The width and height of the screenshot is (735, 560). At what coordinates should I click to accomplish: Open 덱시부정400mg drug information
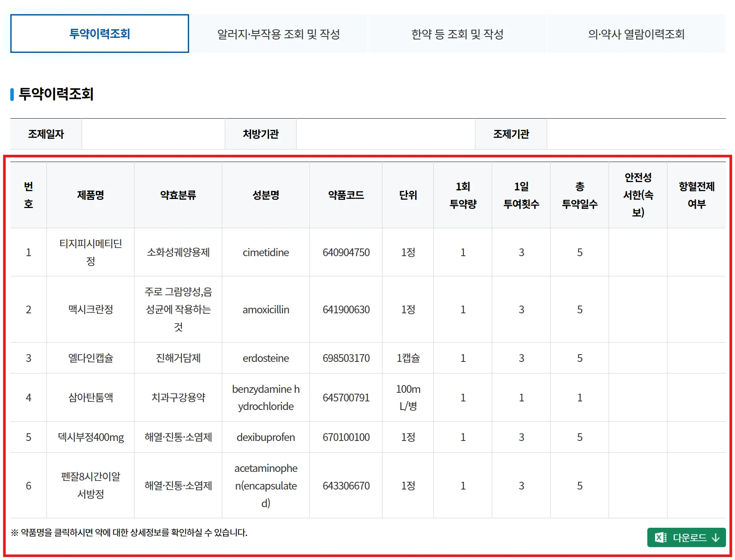[90, 437]
